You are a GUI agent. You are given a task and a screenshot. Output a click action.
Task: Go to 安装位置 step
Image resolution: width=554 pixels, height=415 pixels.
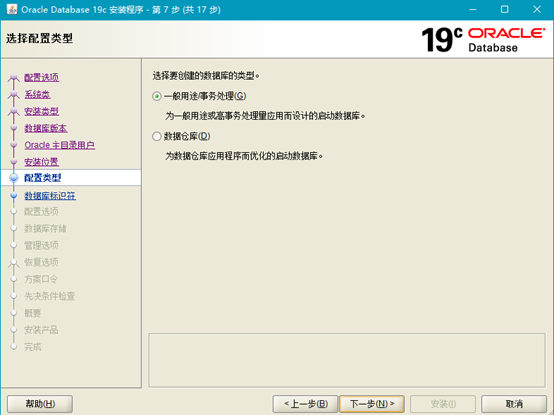41,162
